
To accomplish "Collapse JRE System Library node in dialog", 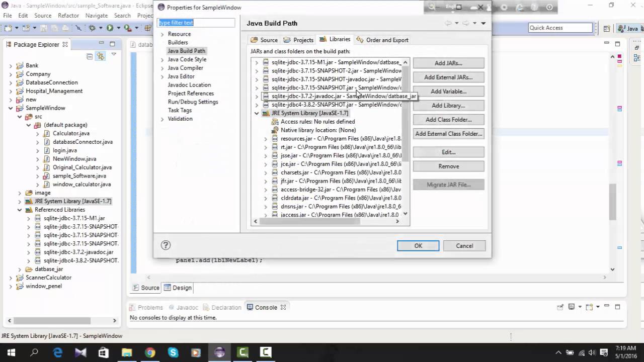I will pyautogui.click(x=257, y=113).
